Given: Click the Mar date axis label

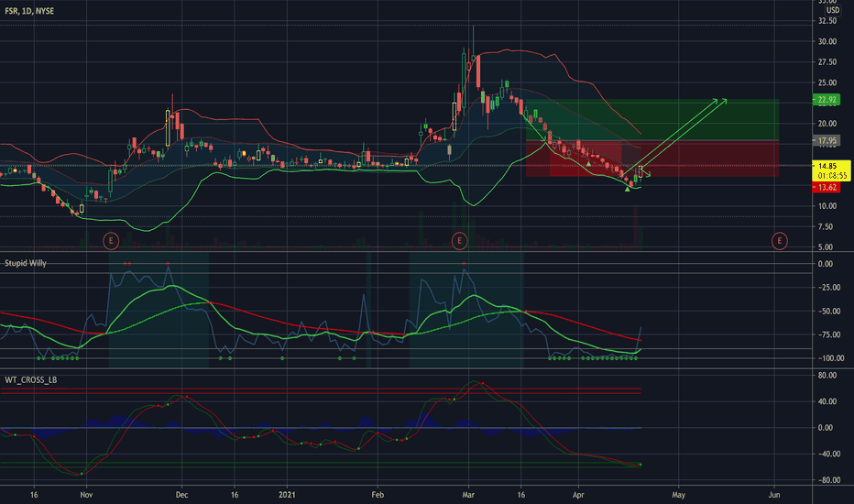Looking at the screenshot, I should [x=468, y=495].
